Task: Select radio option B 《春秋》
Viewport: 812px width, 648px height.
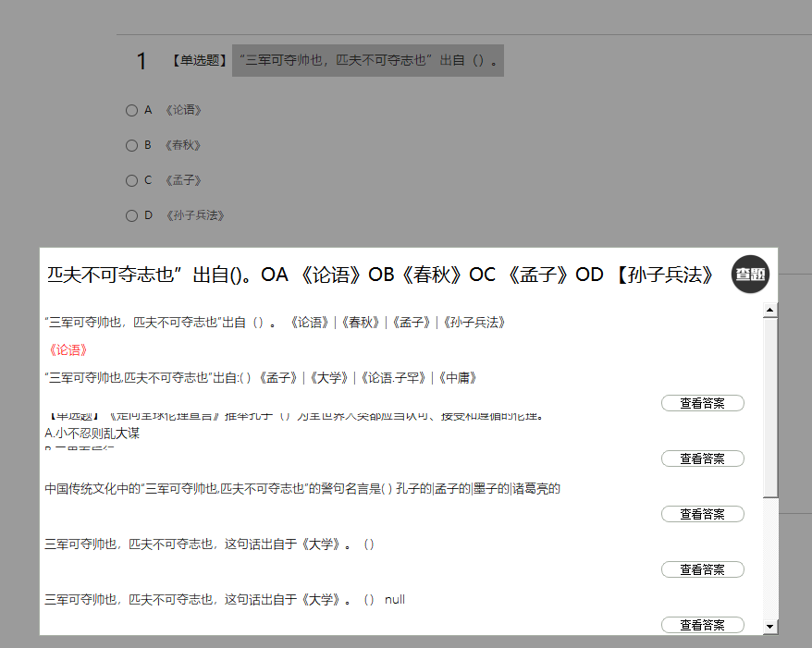Action: click(x=131, y=145)
